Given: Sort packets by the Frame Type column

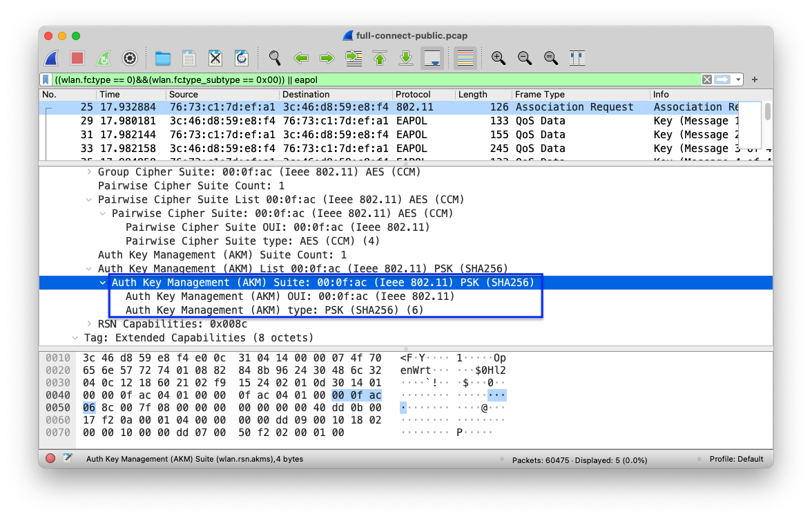Looking at the screenshot, I should [539, 95].
